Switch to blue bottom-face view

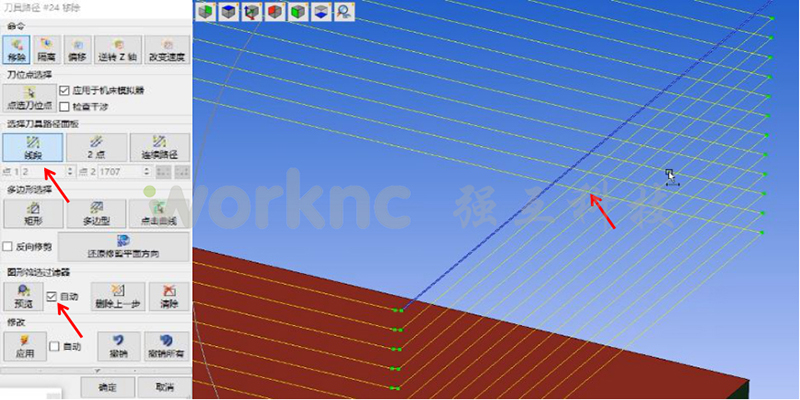322,12
